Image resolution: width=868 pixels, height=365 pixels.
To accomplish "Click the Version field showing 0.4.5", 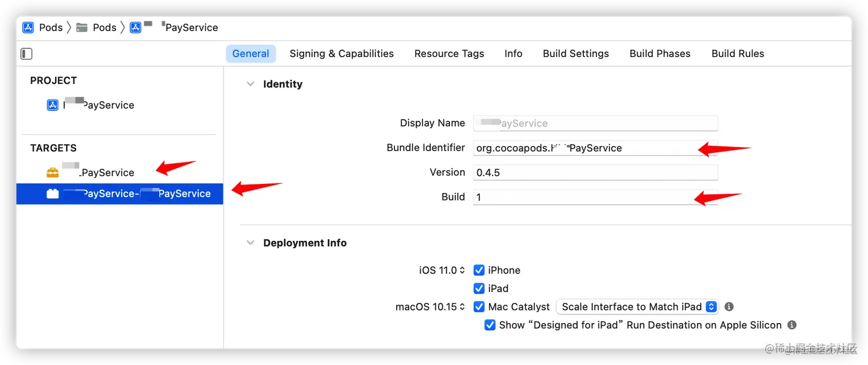I will click(x=595, y=173).
